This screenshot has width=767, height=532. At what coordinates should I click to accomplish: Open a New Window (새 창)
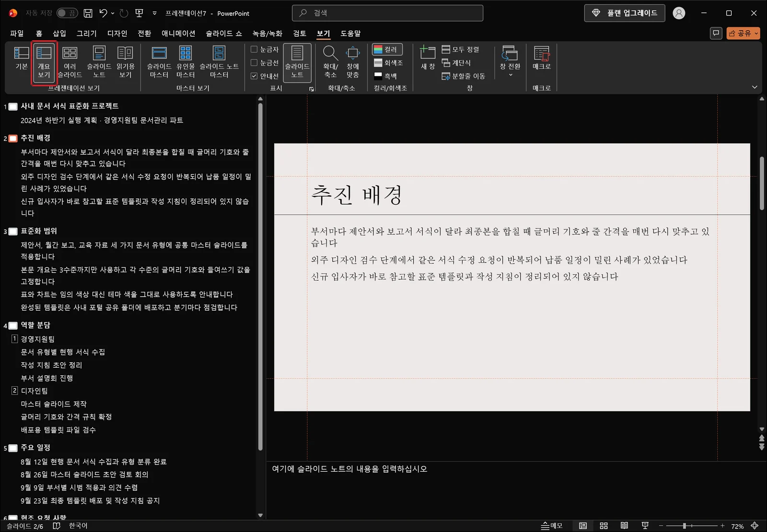(428, 58)
